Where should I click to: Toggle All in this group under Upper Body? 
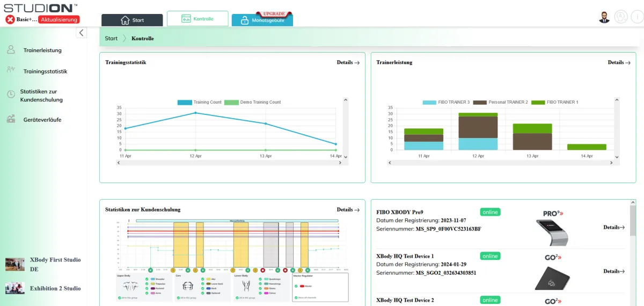click(120, 297)
